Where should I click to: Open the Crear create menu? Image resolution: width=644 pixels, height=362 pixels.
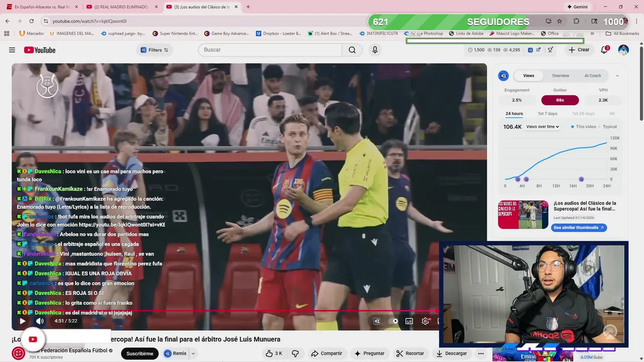point(579,50)
